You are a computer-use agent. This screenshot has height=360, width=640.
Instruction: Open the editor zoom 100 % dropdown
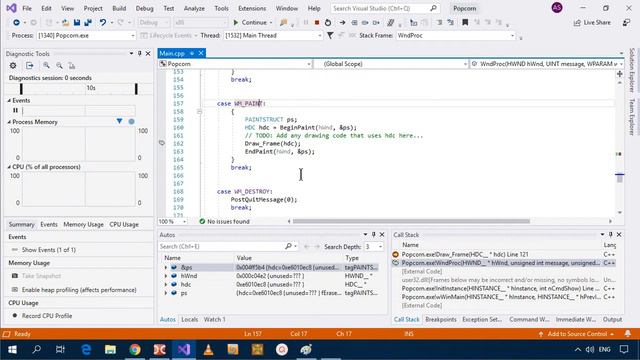[x=172, y=221]
